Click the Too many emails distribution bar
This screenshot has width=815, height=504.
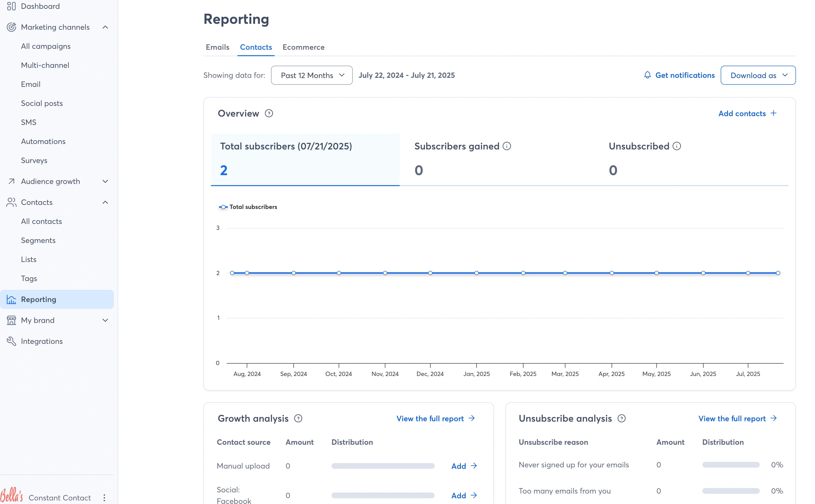731,491
